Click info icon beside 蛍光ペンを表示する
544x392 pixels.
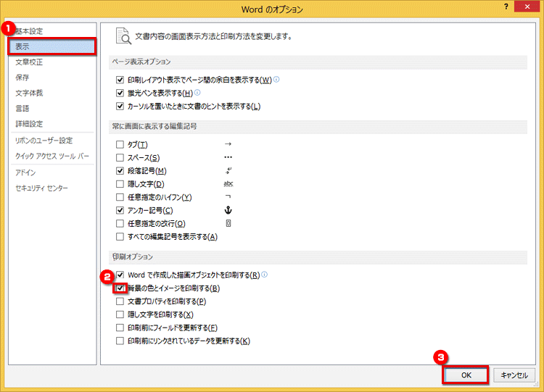tap(197, 93)
